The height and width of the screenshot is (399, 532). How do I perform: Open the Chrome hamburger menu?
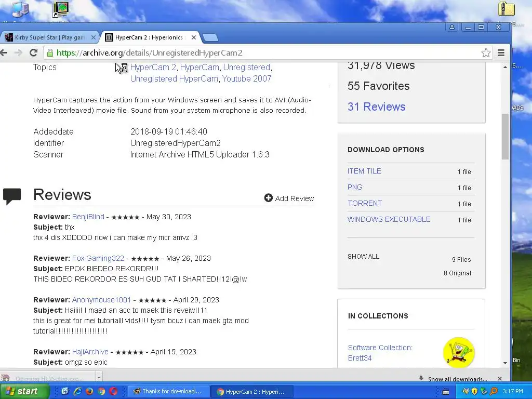pos(501,52)
